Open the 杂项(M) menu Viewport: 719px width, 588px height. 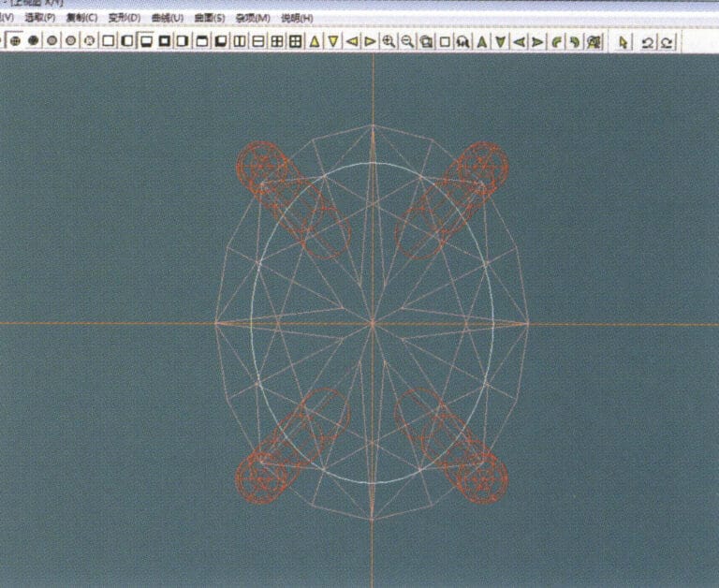tap(253, 19)
